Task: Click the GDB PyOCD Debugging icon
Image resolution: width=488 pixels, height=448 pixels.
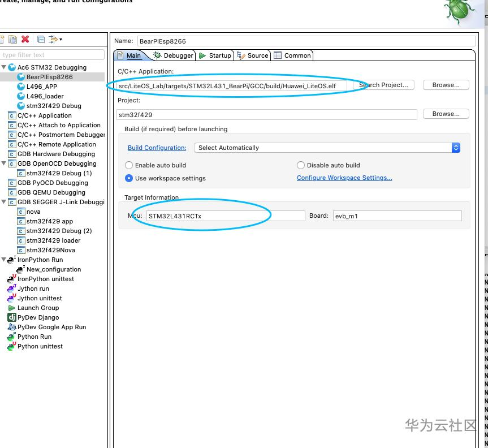Action: coord(11,183)
